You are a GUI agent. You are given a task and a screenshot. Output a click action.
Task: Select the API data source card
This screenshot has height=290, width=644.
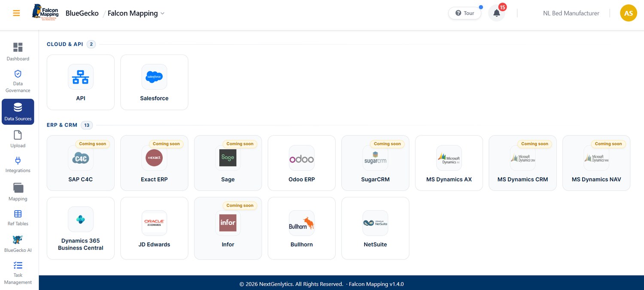pos(81,82)
